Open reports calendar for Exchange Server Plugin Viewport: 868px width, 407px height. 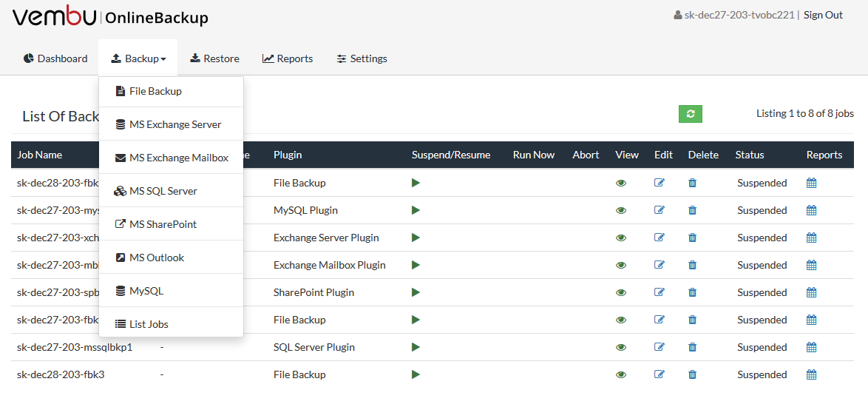pyautogui.click(x=812, y=238)
